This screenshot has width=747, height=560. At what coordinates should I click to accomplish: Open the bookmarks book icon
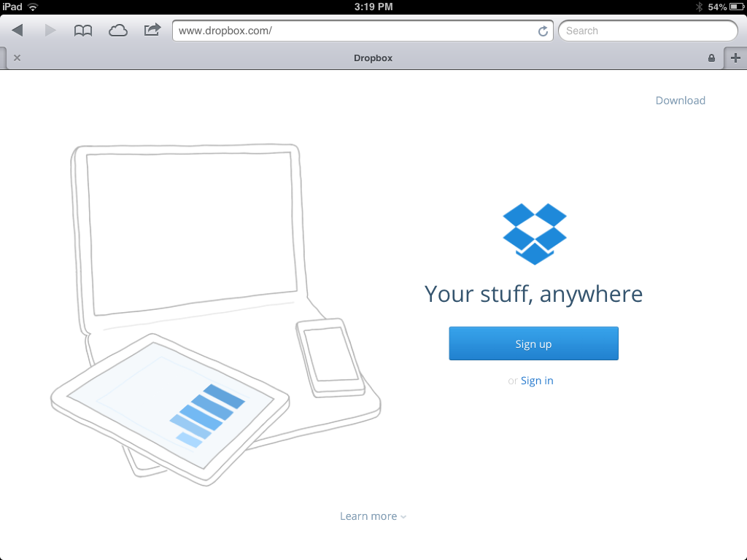(83, 31)
